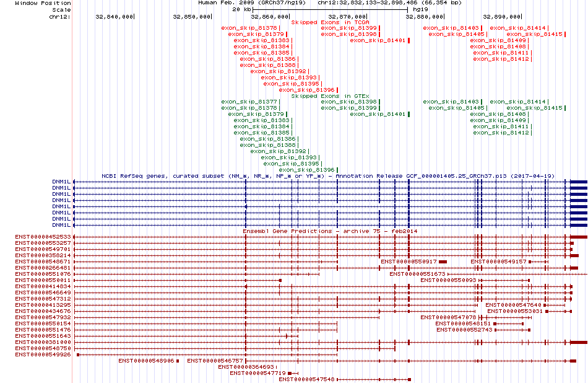The height and width of the screenshot is (383, 588).
Task: Open transcript ENST00000547312
Action: [x=43, y=299]
